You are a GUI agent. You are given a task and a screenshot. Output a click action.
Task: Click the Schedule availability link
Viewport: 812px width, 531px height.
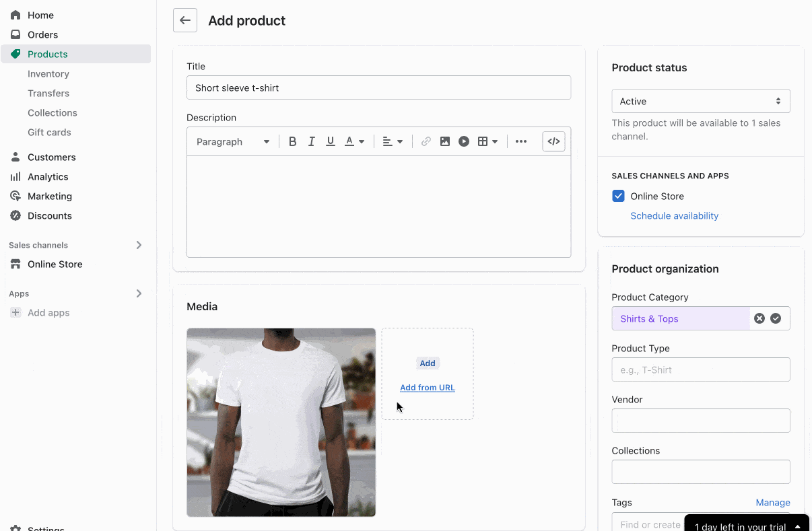coord(674,215)
